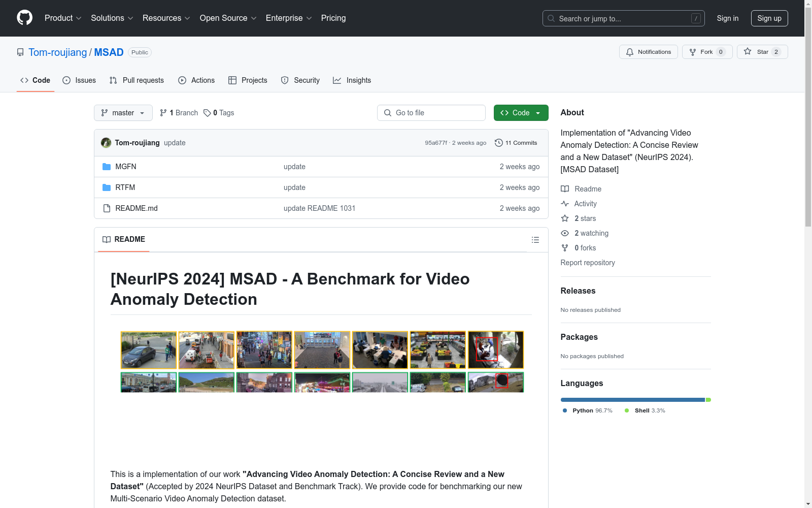
Task: Open the Enterprise dropdown
Action: tap(288, 18)
